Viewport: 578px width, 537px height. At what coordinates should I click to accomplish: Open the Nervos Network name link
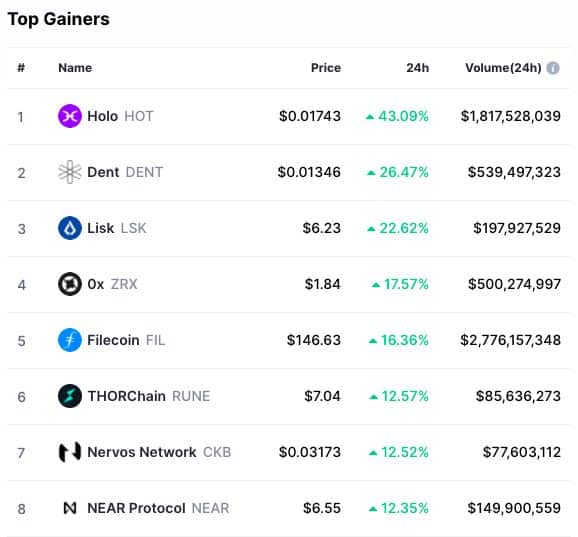142,452
